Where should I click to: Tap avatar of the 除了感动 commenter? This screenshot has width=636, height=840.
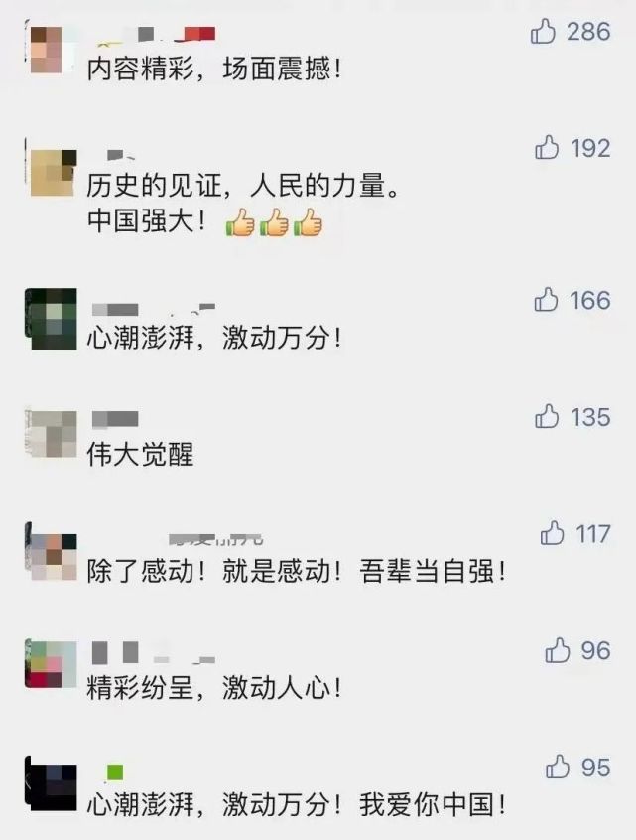[51, 555]
